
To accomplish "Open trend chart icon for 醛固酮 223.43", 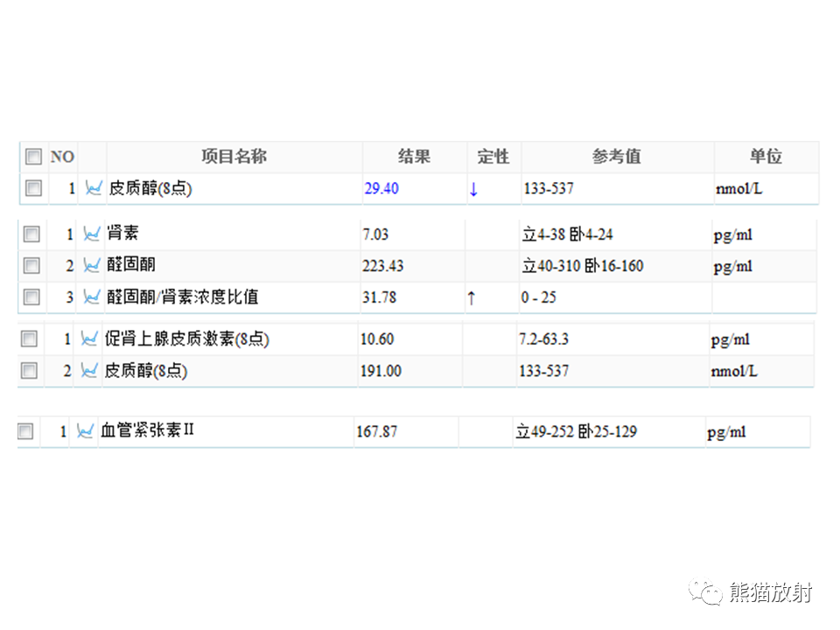I will pyautogui.click(x=92, y=265).
